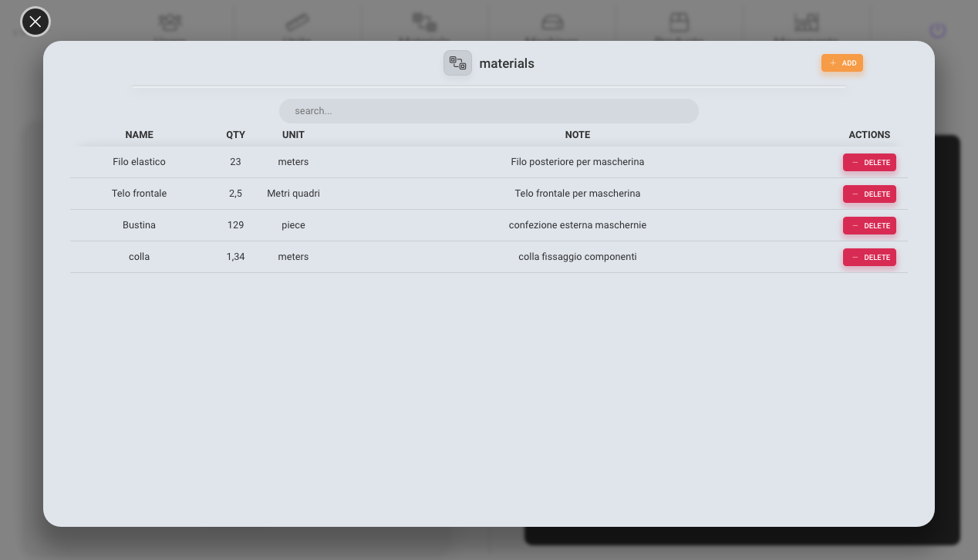Select the colla row name
This screenshot has height=560, width=978.
pyautogui.click(x=139, y=257)
